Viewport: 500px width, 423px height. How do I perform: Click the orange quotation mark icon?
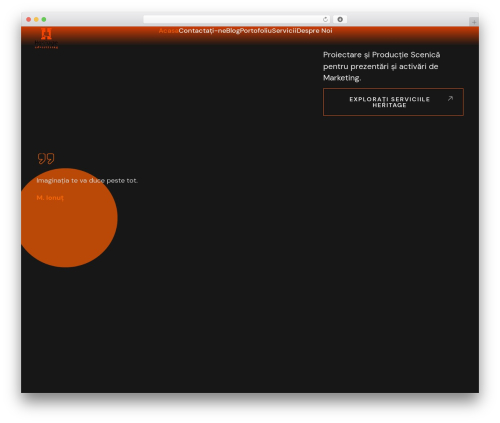46,158
